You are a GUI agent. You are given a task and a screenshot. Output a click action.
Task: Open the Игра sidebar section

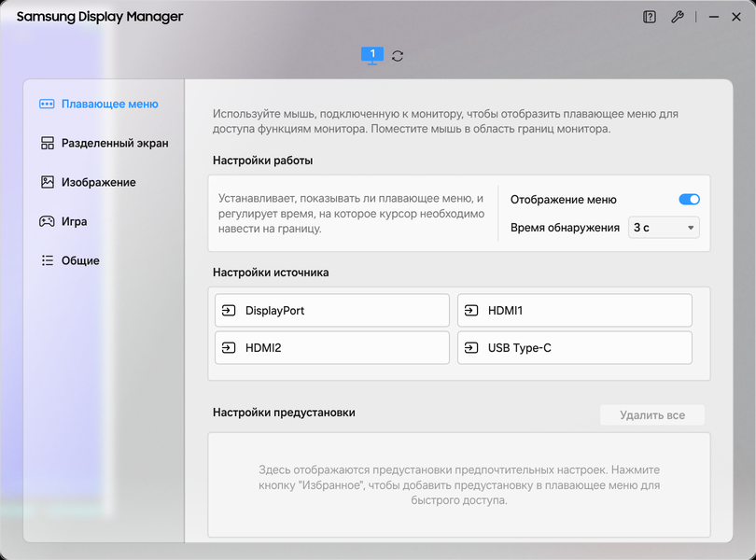coord(63,221)
